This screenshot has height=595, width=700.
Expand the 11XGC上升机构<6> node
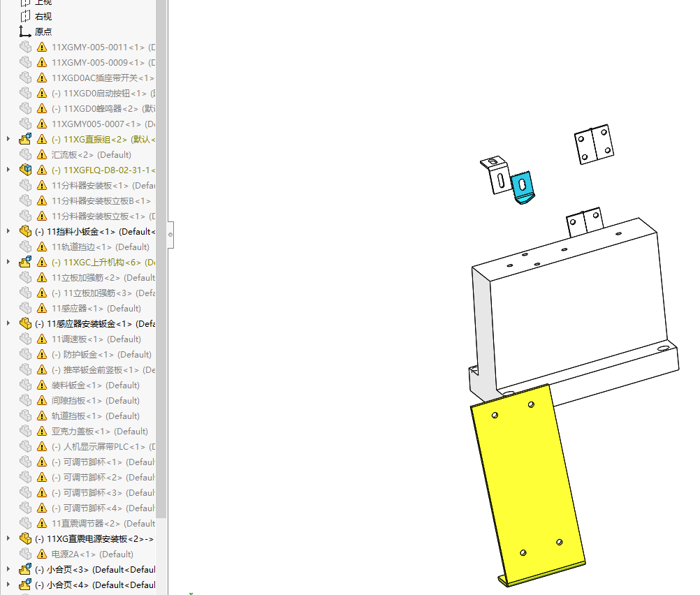8,263
